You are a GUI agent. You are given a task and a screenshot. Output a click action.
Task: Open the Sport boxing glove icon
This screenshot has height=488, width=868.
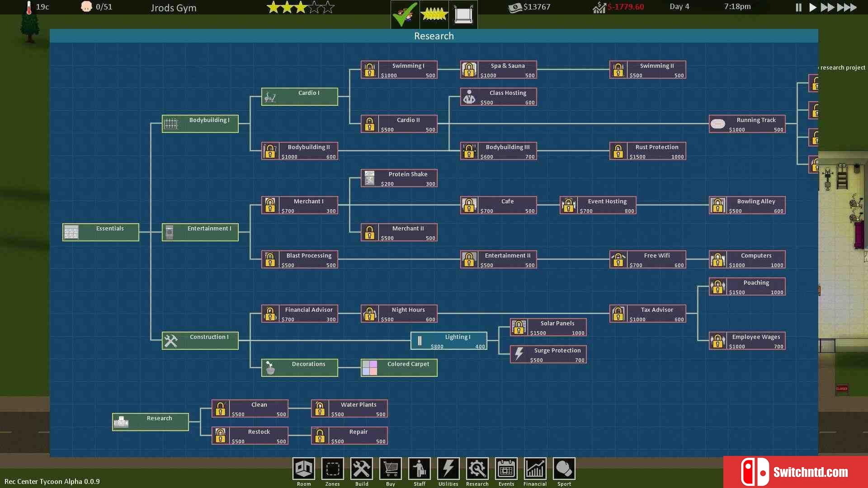click(x=564, y=469)
